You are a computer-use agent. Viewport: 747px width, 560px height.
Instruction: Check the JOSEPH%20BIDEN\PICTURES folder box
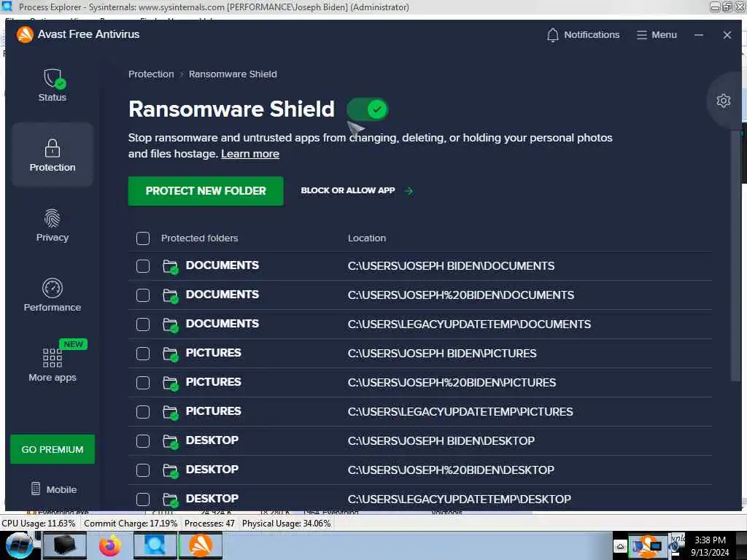point(143,383)
